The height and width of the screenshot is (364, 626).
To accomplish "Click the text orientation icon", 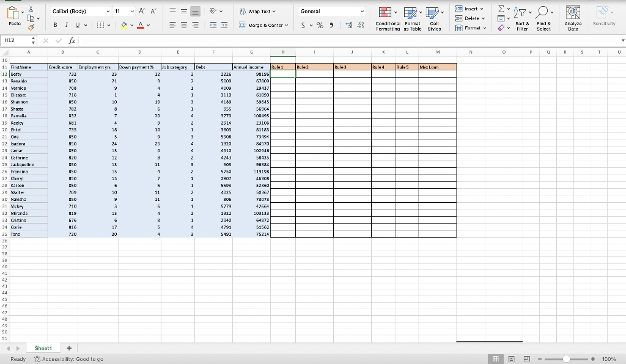I will [x=213, y=11].
